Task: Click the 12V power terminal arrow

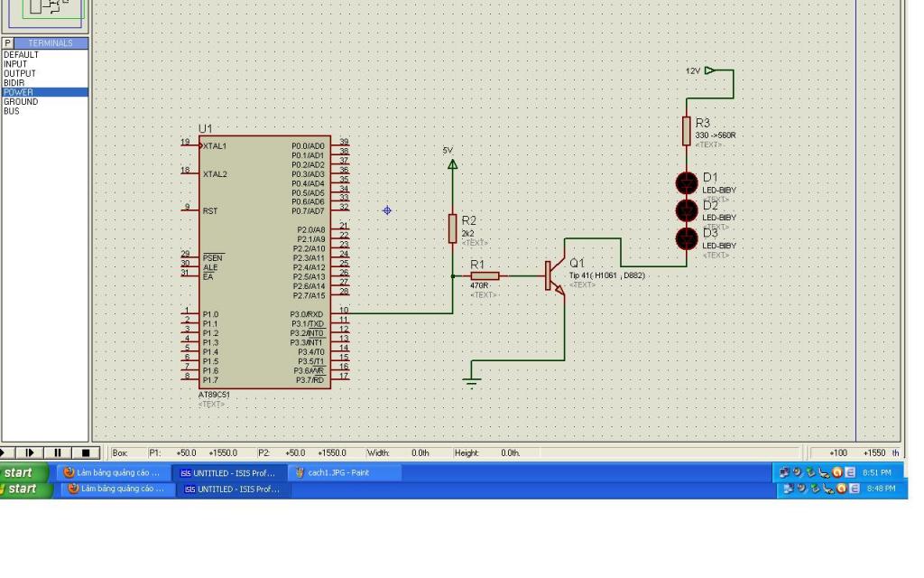Action: (x=709, y=70)
